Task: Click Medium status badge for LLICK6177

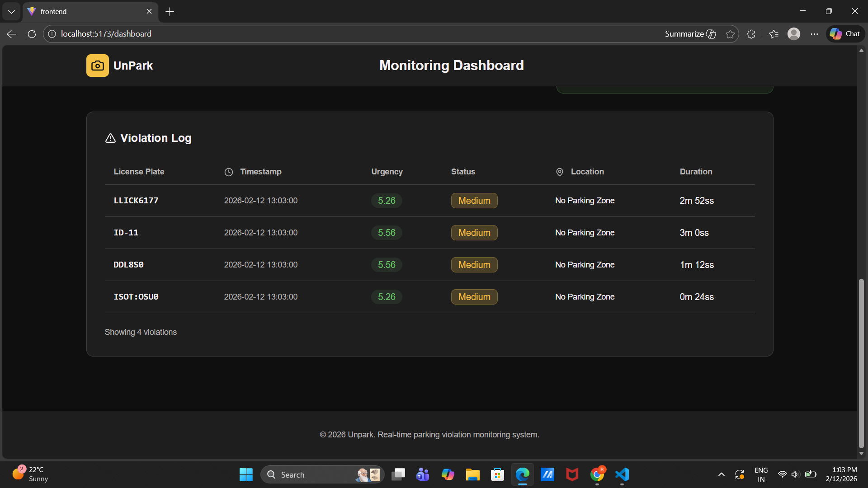Action: [474, 201]
